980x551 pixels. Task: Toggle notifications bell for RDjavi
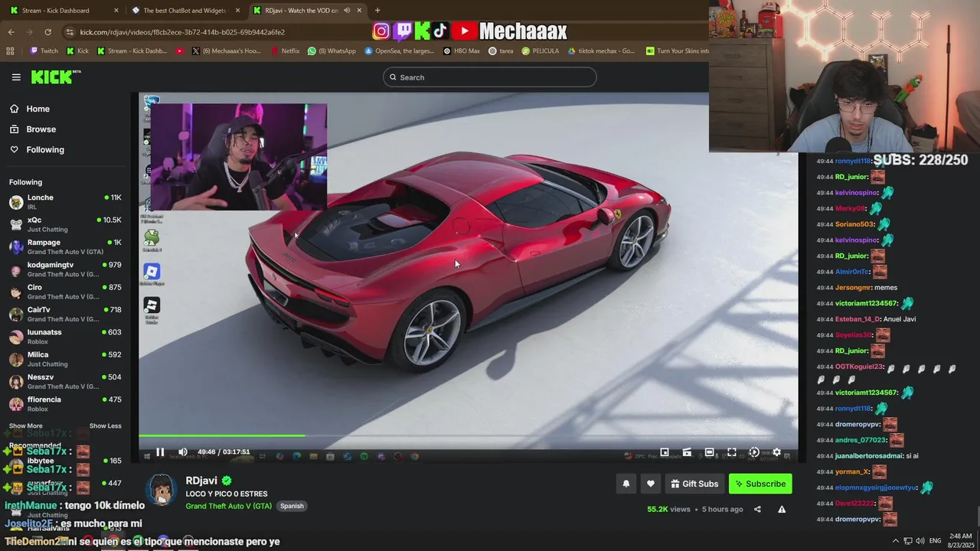point(626,484)
